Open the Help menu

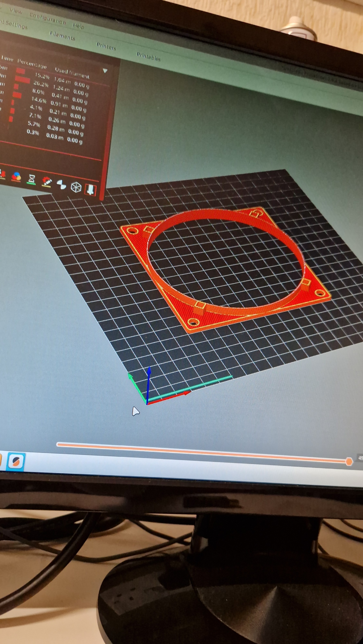pyautogui.click(x=78, y=26)
